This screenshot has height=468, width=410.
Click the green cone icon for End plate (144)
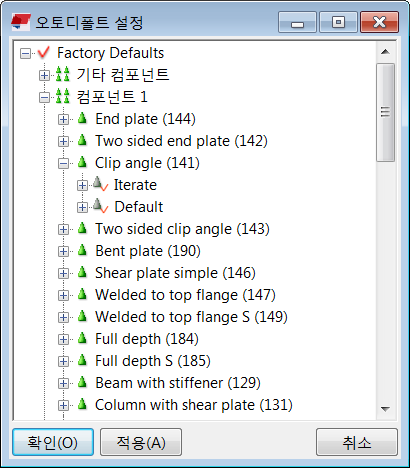pos(82,118)
